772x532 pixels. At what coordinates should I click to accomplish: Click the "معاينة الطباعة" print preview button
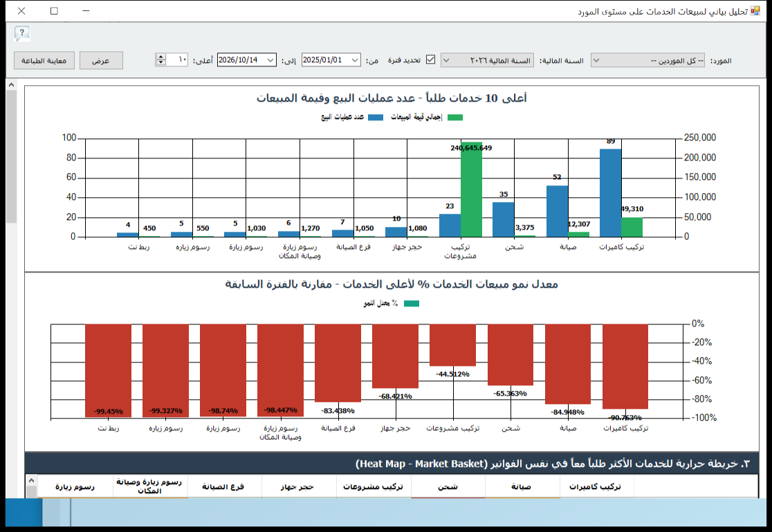coord(44,61)
